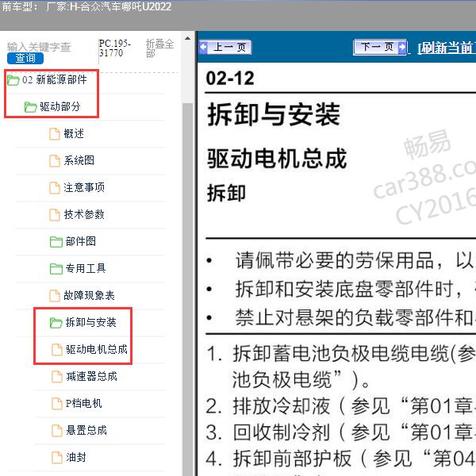The image size is (476, 476).
Task: Click the 刷新当前 refresh link
Action: coord(447,48)
